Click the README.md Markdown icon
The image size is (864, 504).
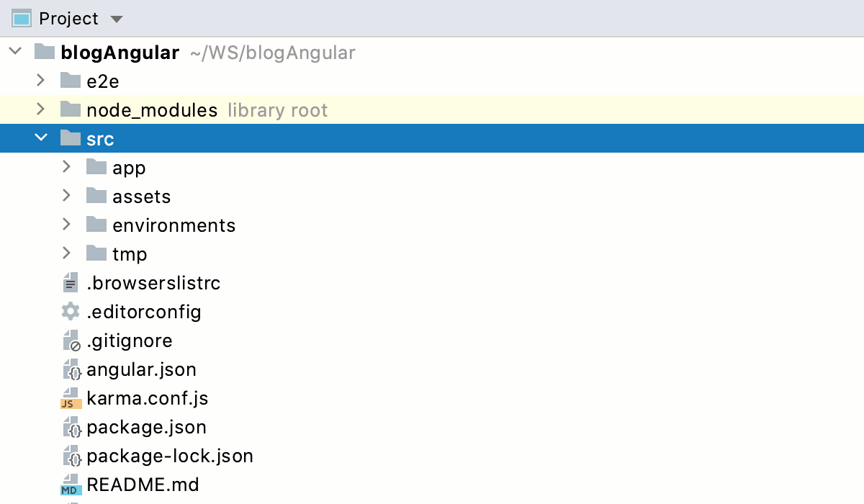(x=70, y=485)
